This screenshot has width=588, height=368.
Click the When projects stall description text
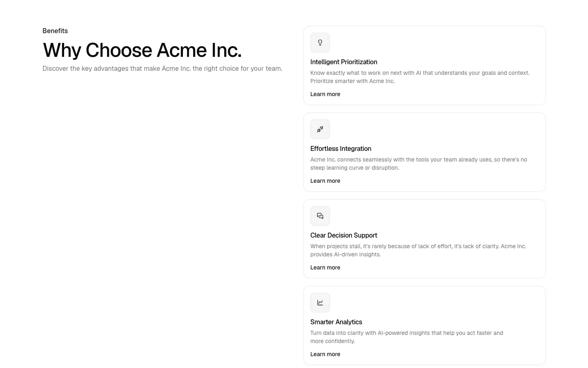click(x=418, y=250)
